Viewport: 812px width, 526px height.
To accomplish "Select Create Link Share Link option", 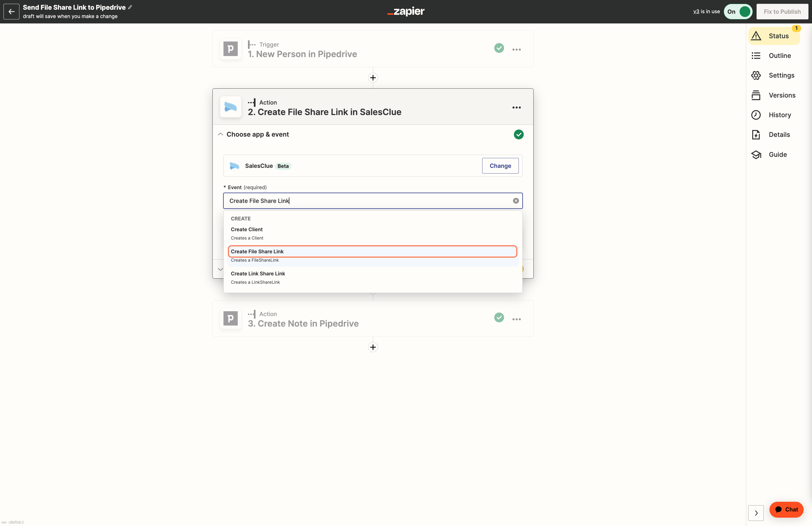I will pyautogui.click(x=373, y=278).
